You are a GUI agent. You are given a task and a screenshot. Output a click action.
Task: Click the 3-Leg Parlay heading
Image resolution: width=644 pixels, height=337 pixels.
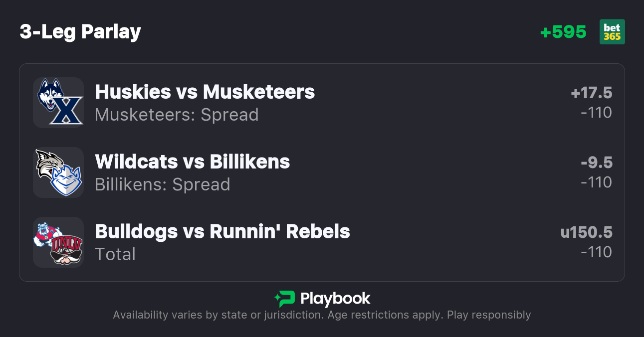80,32
